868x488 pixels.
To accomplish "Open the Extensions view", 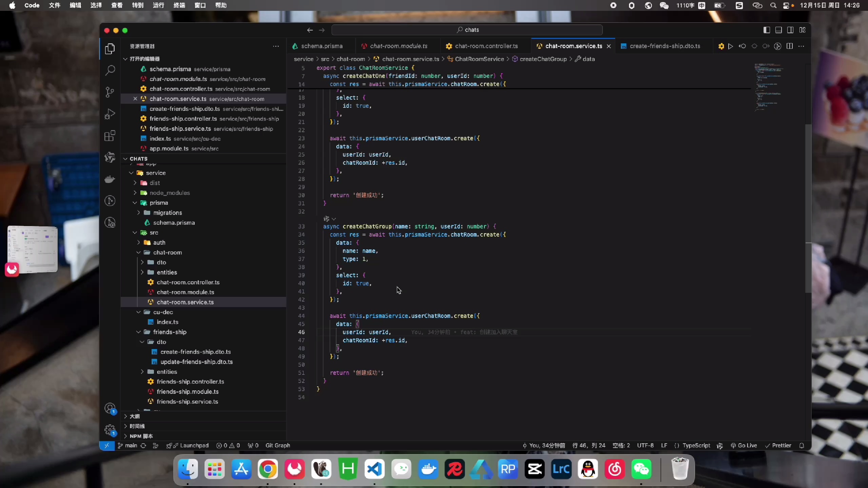I will pos(110,136).
